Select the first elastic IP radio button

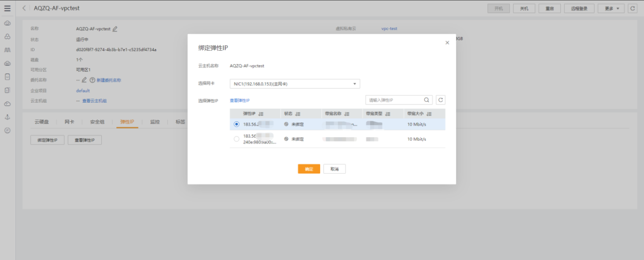click(236, 124)
